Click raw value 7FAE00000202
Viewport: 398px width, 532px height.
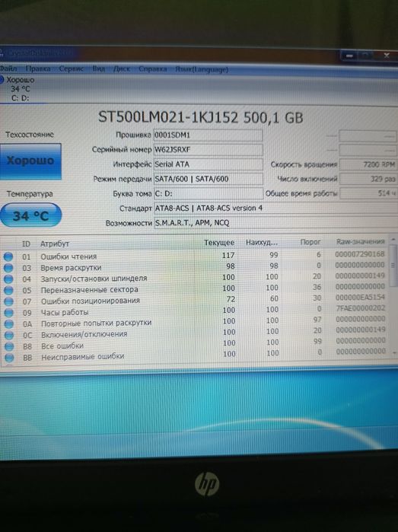pos(361,308)
